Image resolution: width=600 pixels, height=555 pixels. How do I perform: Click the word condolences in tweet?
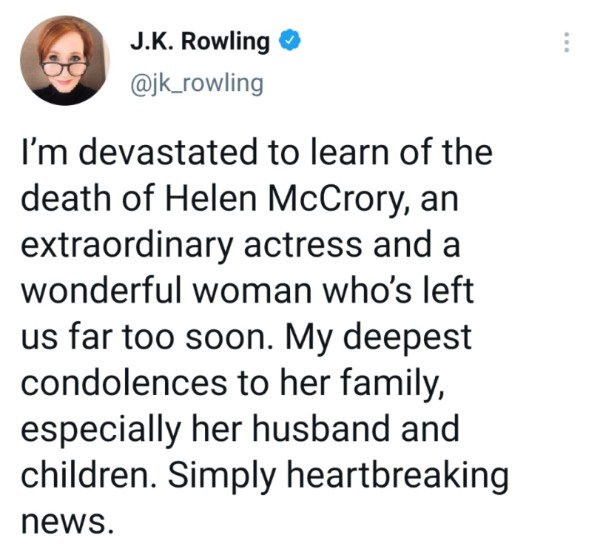click(x=124, y=383)
